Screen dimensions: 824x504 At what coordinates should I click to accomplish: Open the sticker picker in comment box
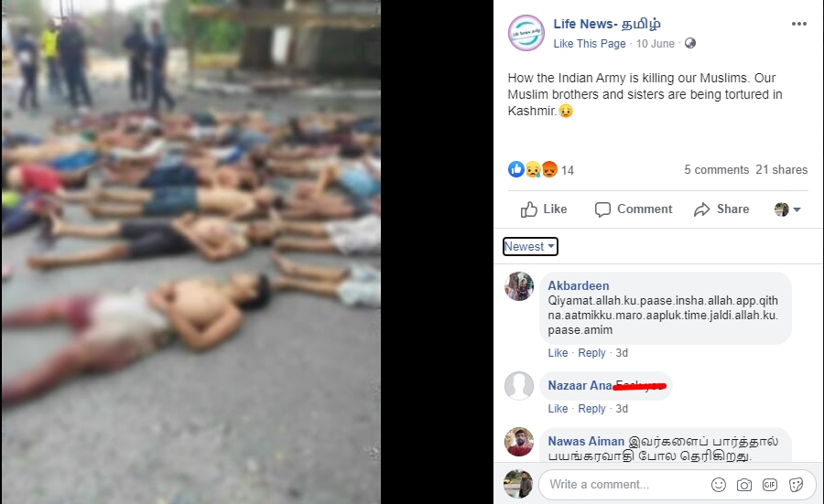[x=796, y=485]
